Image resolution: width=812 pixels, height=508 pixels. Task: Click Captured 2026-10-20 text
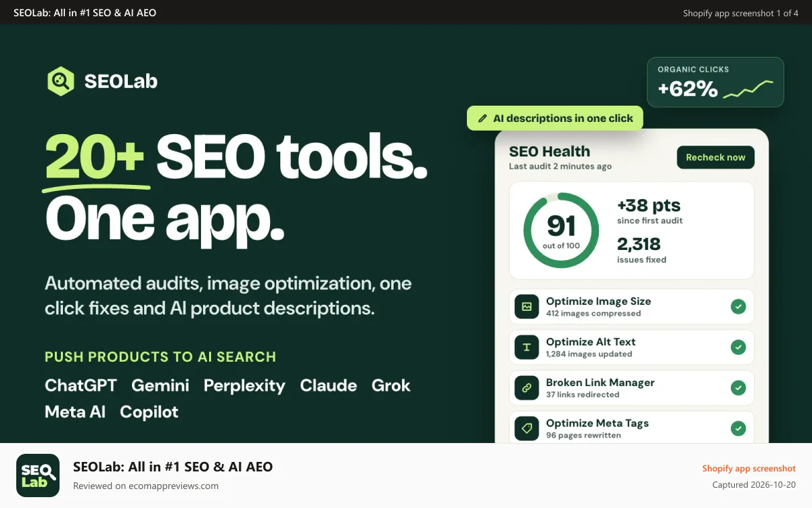pyautogui.click(x=754, y=485)
